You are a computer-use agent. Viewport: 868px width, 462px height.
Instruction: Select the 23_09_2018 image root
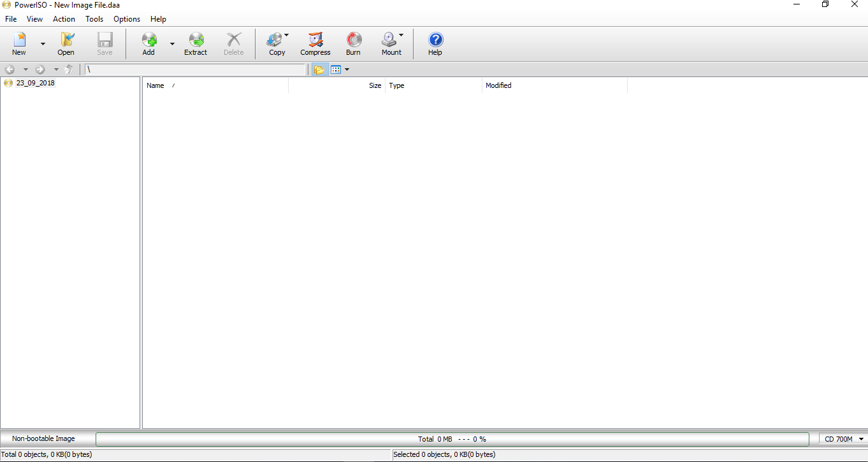(x=34, y=83)
